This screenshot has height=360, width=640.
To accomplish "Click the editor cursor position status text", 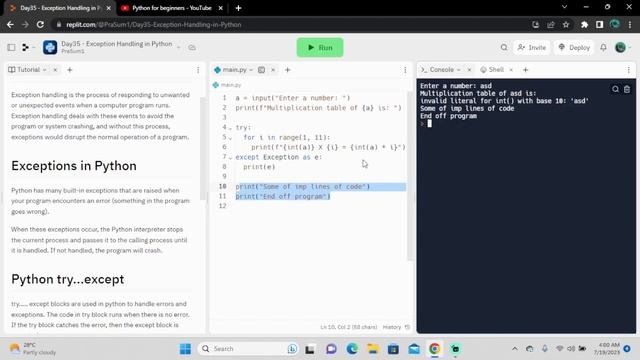I will (349, 327).
